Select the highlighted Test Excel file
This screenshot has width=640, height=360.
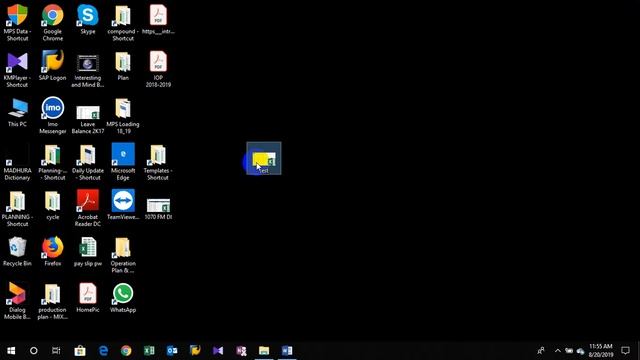[264, 158]
